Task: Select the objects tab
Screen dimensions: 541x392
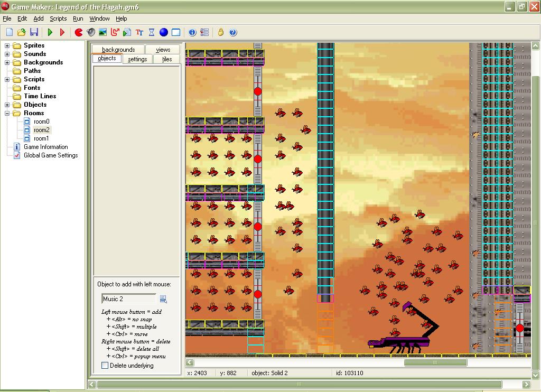Action: [107, 59]
